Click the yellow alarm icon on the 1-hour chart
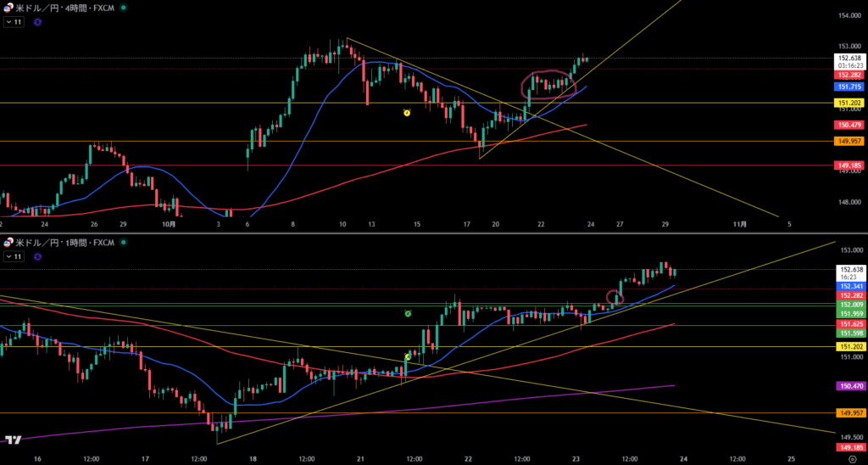Image resolution: width=868 pixels, height=465 pixels. click(x=407, y=357)
